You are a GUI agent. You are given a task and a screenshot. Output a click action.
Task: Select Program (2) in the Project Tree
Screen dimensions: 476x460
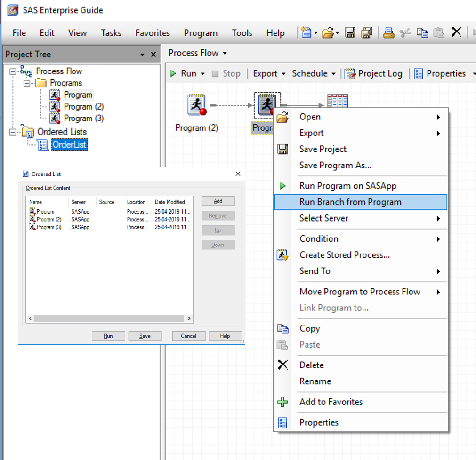(x=84, y=107)
